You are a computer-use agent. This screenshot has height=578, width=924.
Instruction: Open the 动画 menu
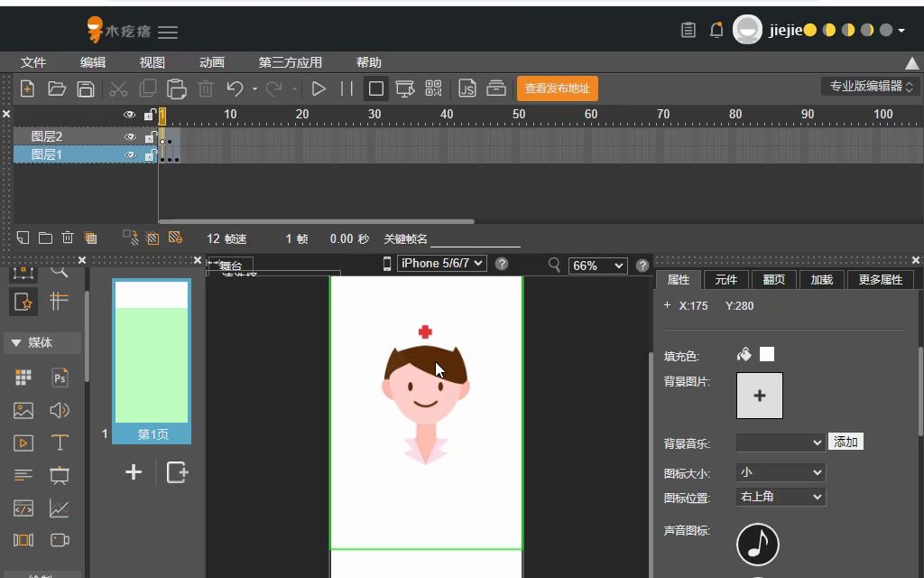211,62
